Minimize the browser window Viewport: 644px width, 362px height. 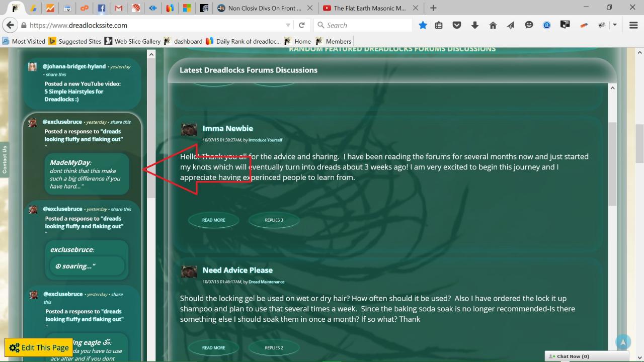pyautogui.click(x=586, y=8)
